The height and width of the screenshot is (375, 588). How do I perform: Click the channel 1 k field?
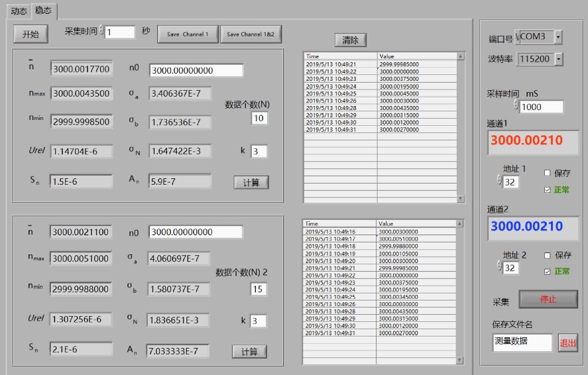tap(259, 151)
